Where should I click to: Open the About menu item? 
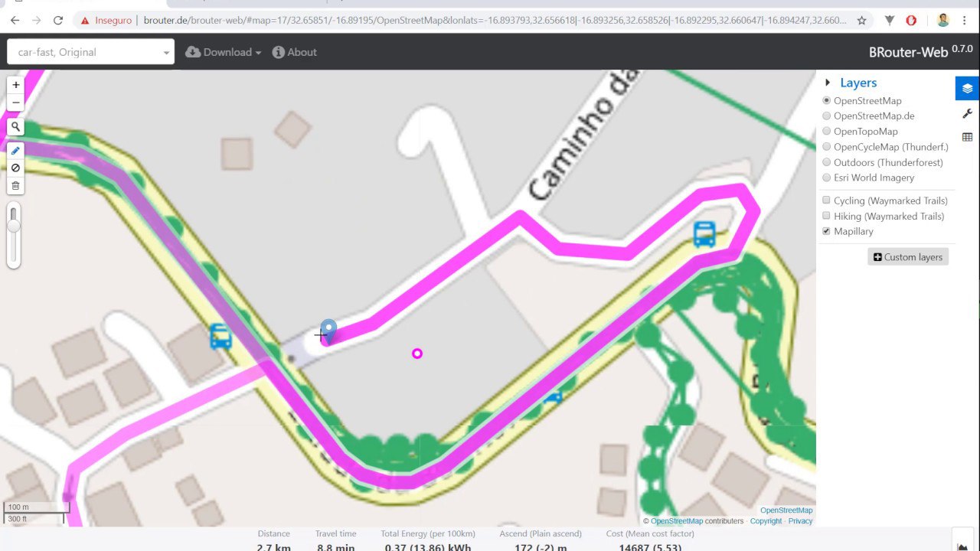pyautogui.click(x=295, y=52)
